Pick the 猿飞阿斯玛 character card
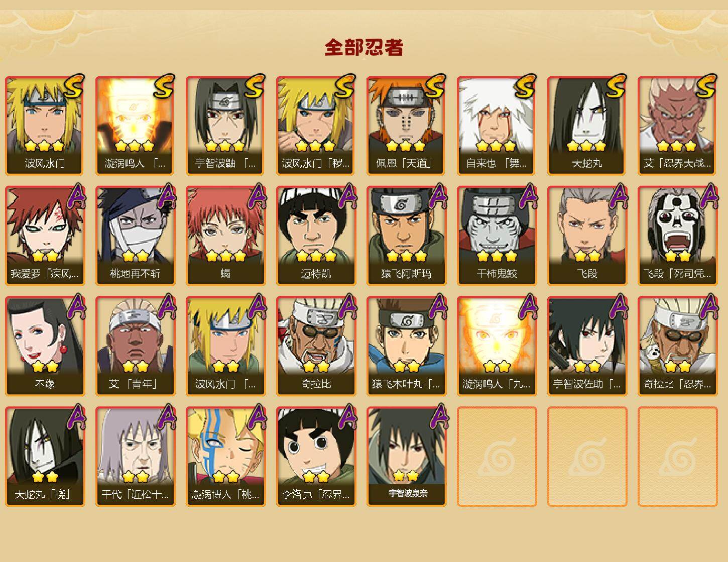 pyautogui.click(x=406, y=236)
